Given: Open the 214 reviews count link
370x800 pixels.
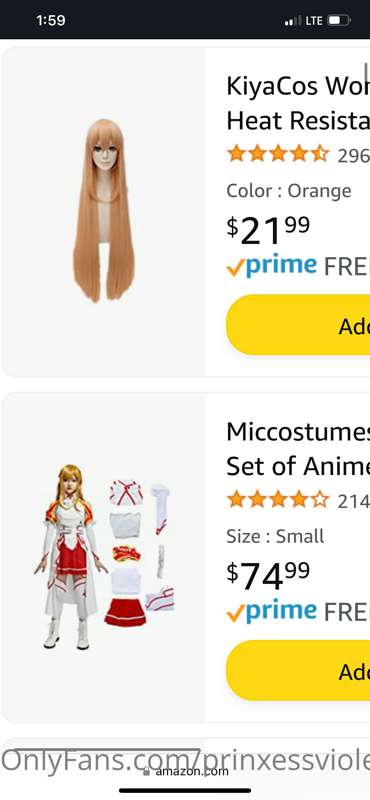Looking at the screenshot, I should tap(353, 501).
